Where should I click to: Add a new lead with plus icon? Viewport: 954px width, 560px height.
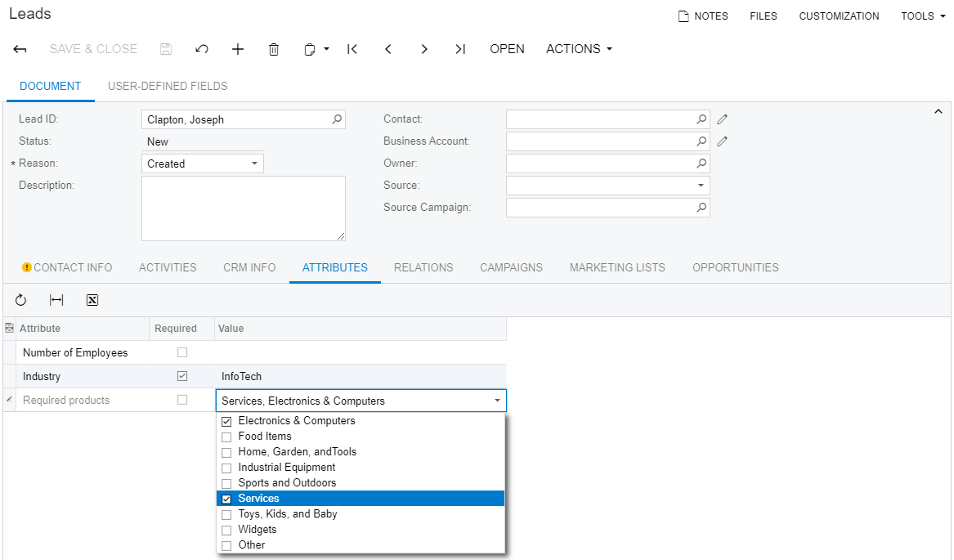[238, 49]
